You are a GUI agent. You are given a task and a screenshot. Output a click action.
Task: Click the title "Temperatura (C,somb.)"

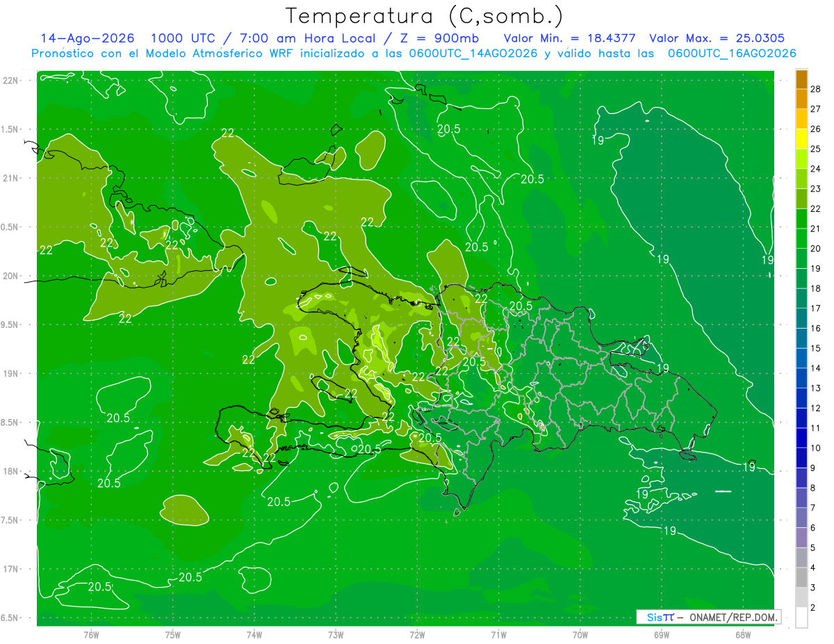425,15
